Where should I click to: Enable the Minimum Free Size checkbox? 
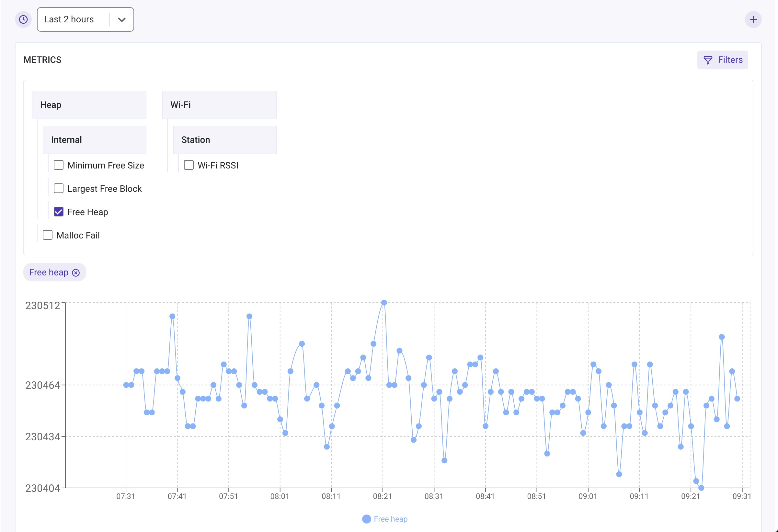click(x=59, y=166)
